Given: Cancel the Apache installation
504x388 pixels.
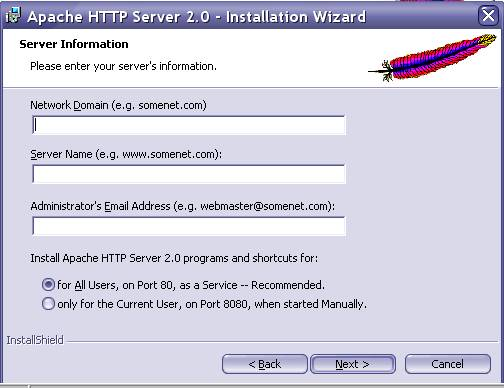Looking at the screenshot, I should point(448,364).
